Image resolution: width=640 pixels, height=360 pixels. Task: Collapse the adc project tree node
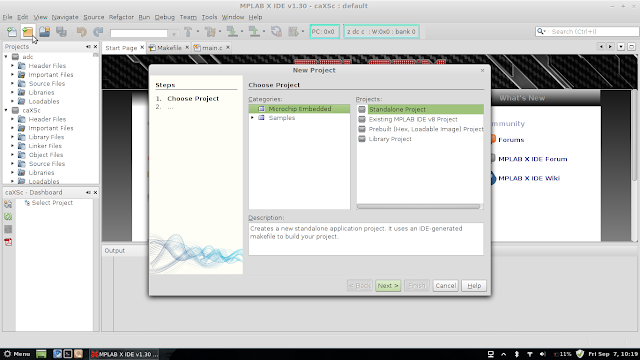pos(6,57)
